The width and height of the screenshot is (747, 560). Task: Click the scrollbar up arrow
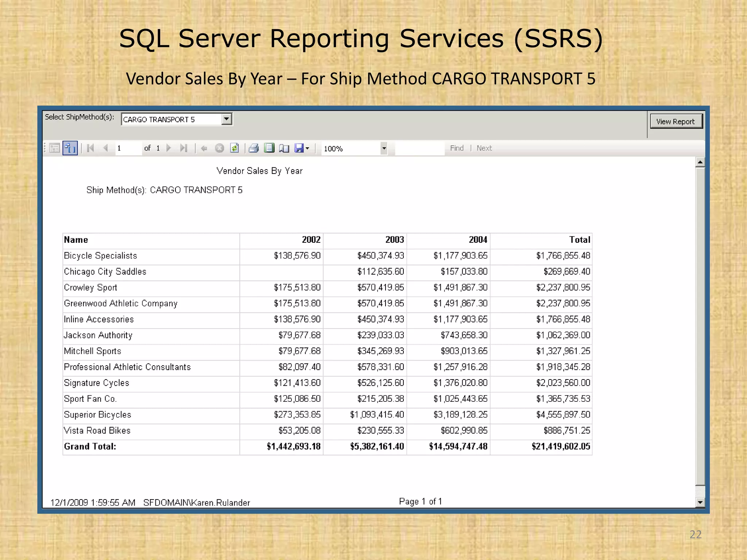(x=700, y=162)
